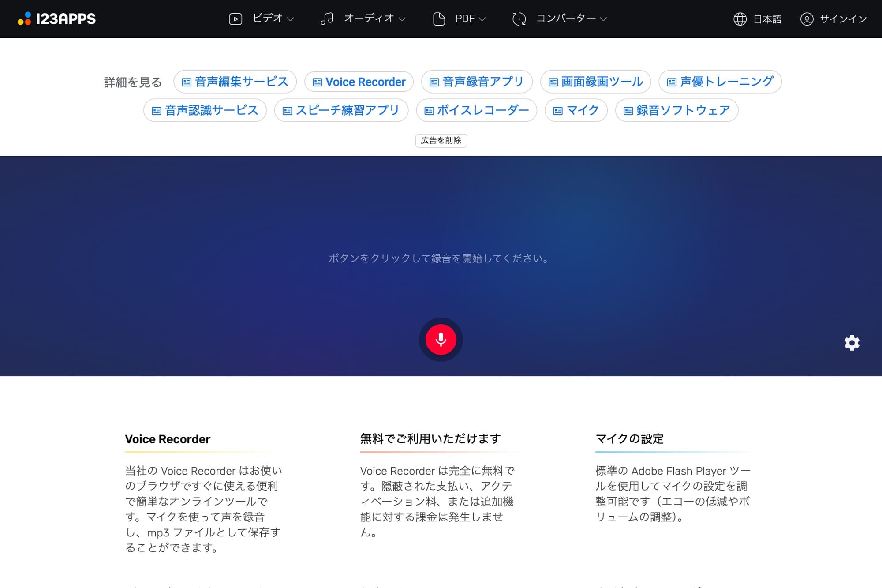
Task: Click the icon beside スピーチ練習アプリ
Action: point(287,111)
